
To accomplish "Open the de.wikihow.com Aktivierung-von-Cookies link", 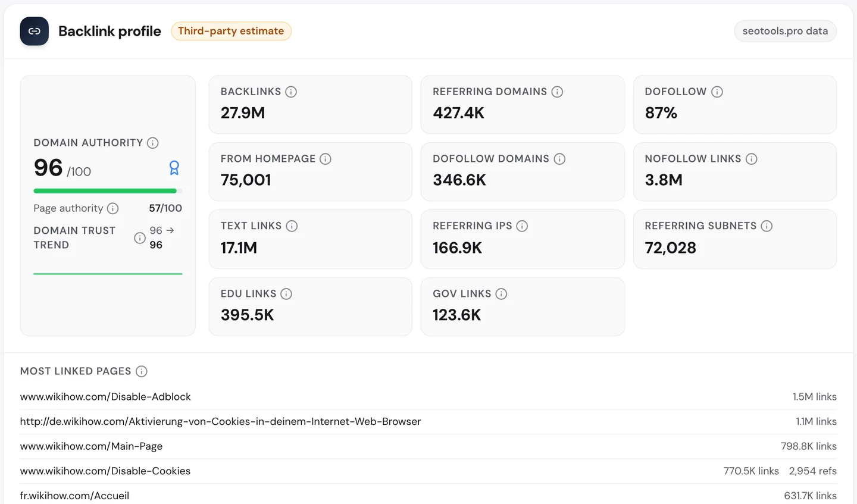I will (x=220, y=421).
